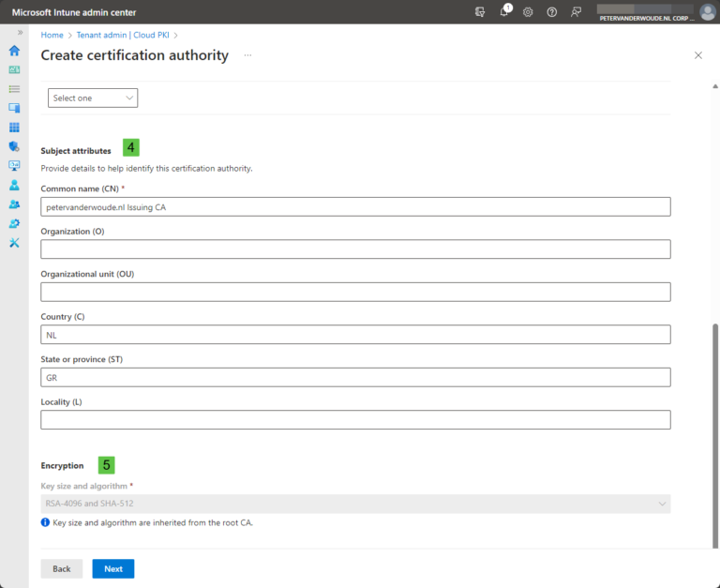Open Endpoint security shield icon
Viewport: 720px width, 588px height.
(14, 146)
